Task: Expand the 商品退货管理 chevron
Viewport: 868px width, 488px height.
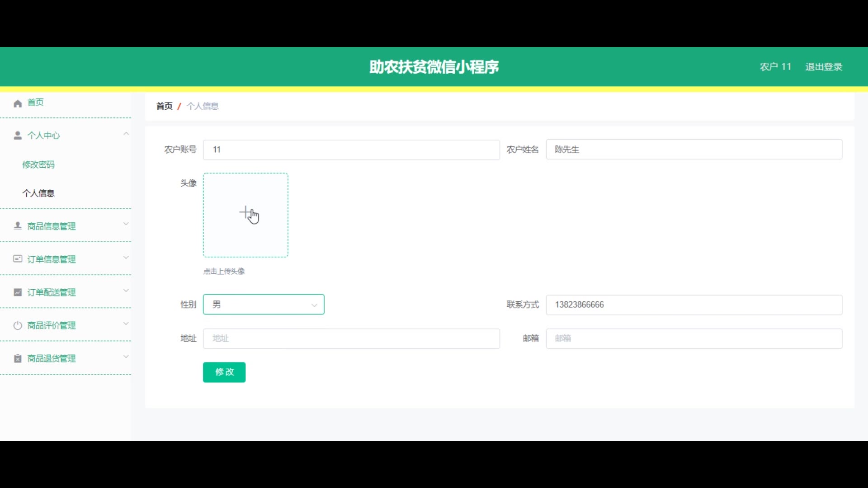Action: (x=126, y=357)
